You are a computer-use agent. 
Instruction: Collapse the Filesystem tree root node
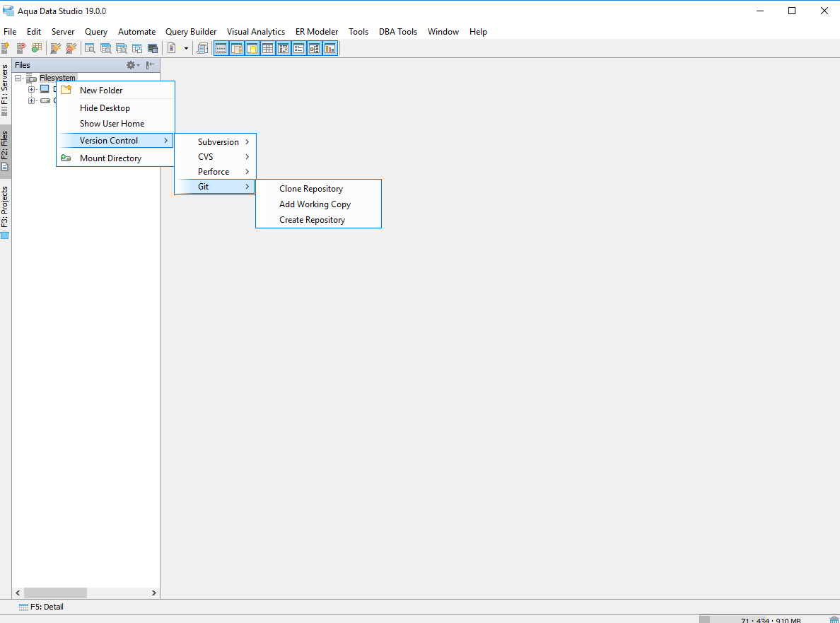tap(18, 78)
